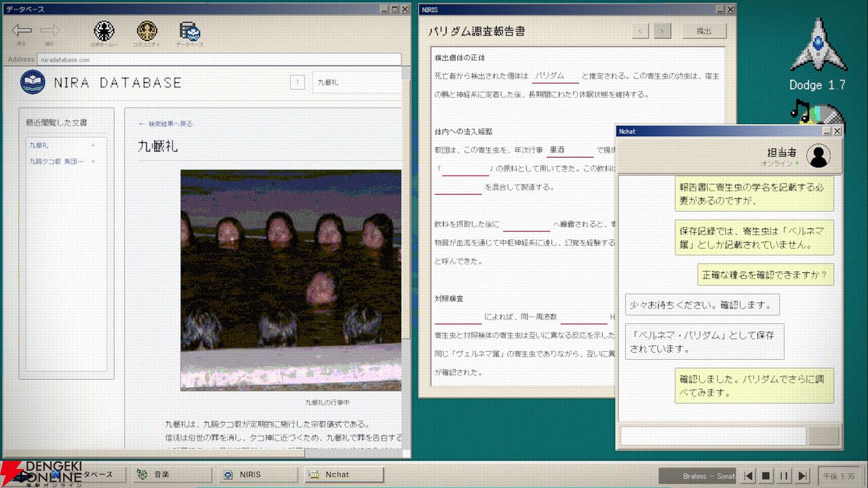This screenshot has height=488, width=868.
Task: Click the address bar niradatabase.com
Action: pyautogui.click(x=219, y=60)
